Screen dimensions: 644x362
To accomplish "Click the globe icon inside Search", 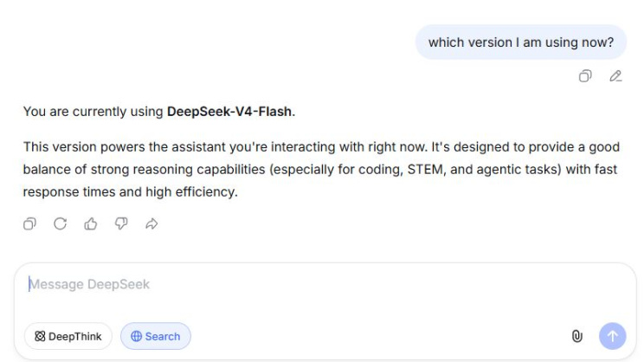I will 136,336.
